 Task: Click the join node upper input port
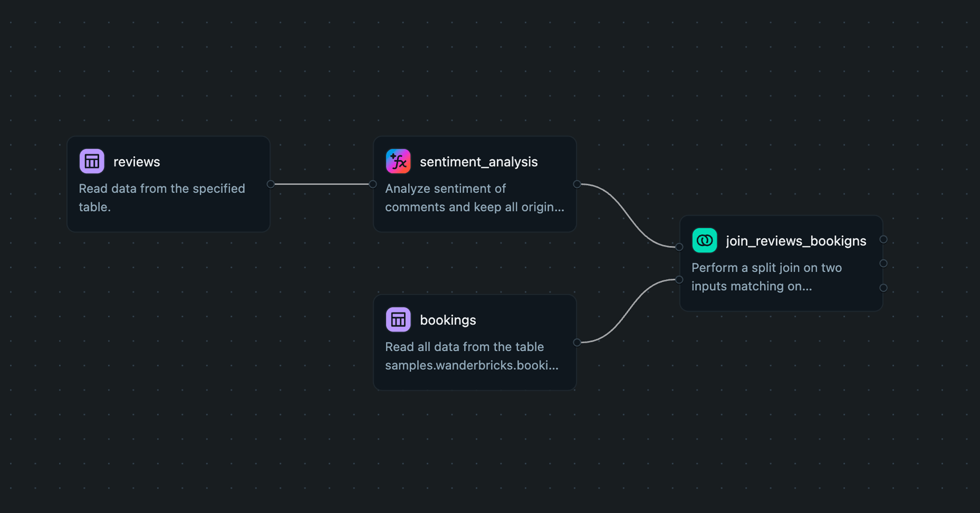(x=679, y=247)
